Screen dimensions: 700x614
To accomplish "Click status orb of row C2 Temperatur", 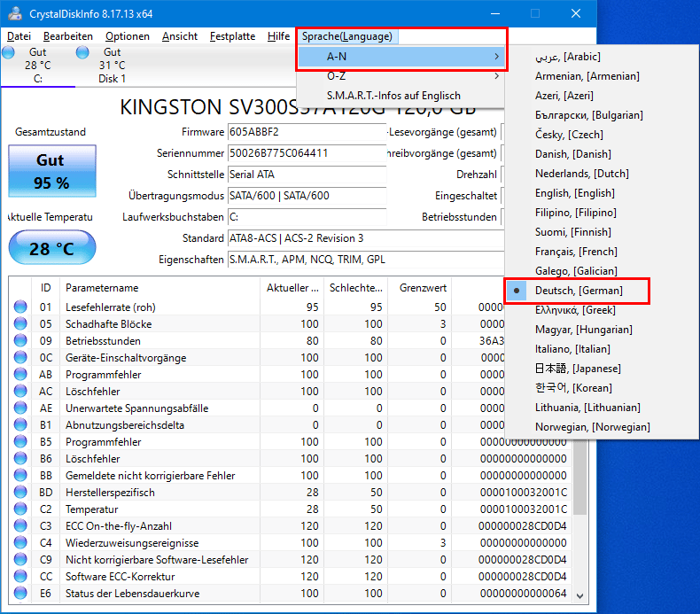I will click(x=20, y=509).
